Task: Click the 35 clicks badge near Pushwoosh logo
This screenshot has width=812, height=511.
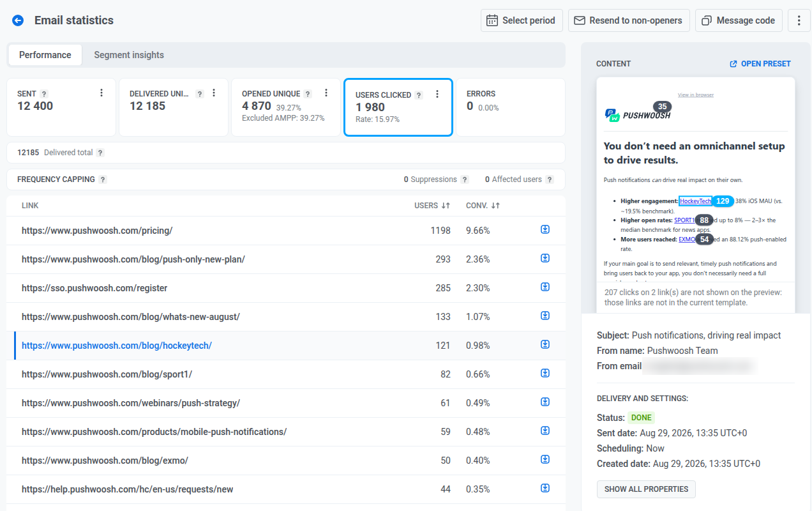Action: pyautogui.click(x=662, y=106)
